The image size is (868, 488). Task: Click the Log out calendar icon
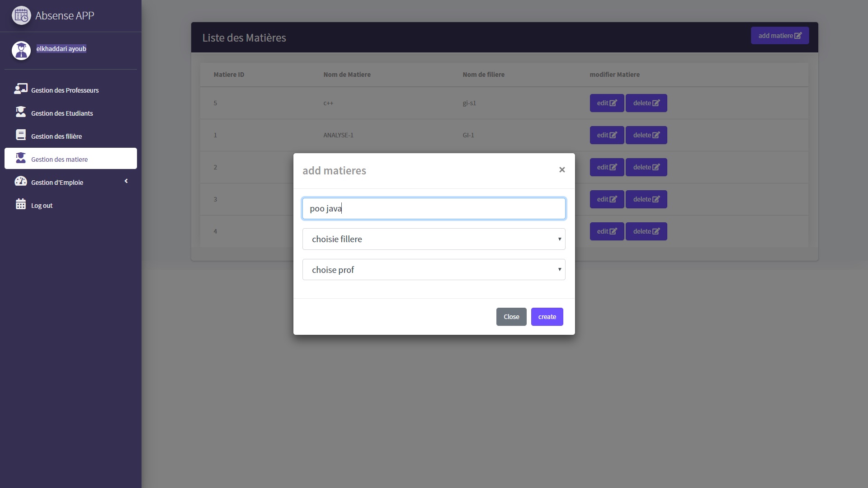pos(21,204)
